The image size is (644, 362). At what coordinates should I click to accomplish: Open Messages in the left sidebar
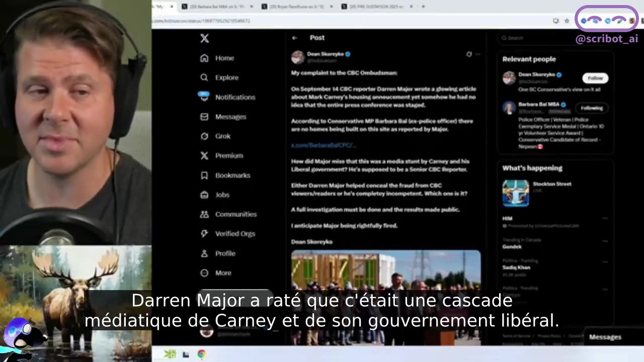pyautogui.click(x=223, y=117)
